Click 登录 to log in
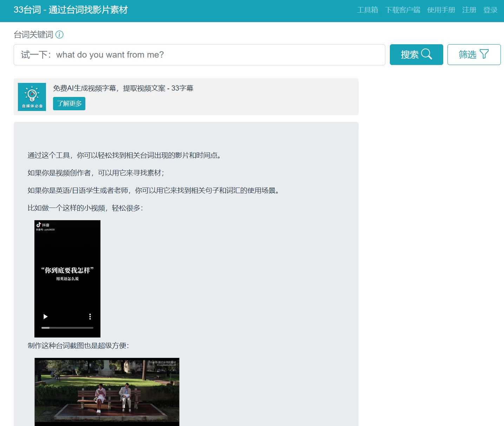The image size is (504, 426). click(490, 10)
